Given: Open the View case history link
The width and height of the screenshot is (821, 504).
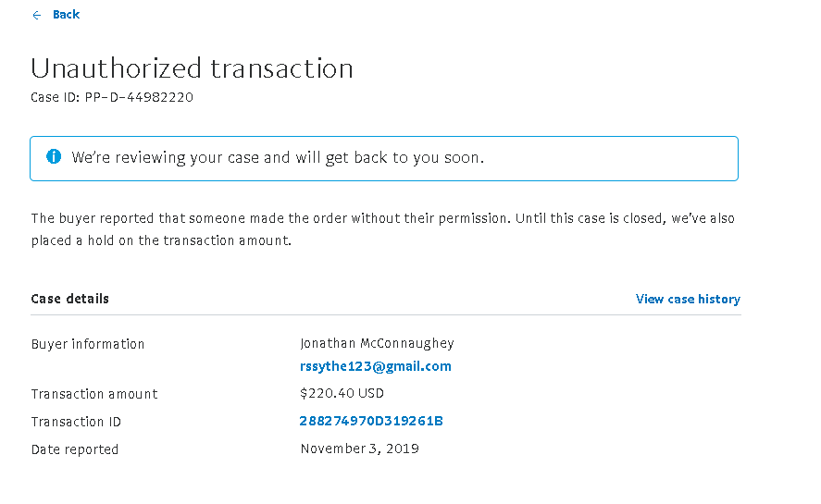Looking at the screenshot, I should pyautogui.click(x=688, y=300).
